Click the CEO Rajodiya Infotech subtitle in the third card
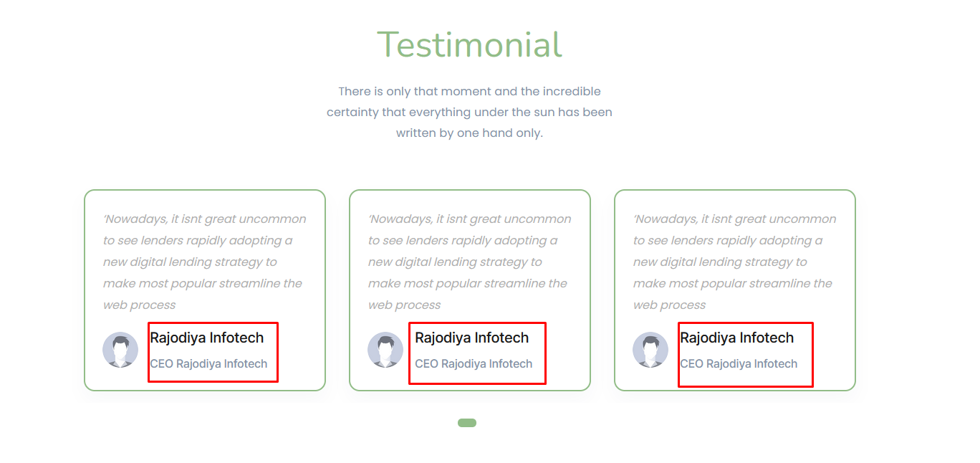 pyautogui.click(x=739, y=363)
